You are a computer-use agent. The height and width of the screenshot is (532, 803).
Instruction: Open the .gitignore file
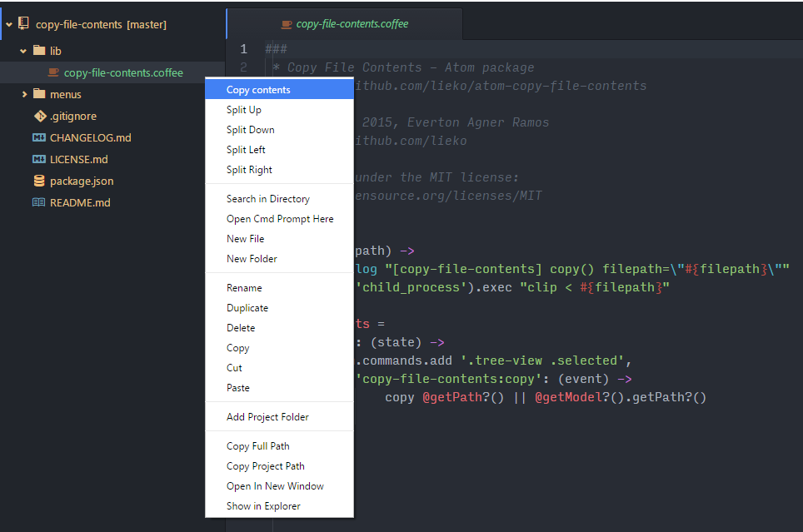coord(73,117)
